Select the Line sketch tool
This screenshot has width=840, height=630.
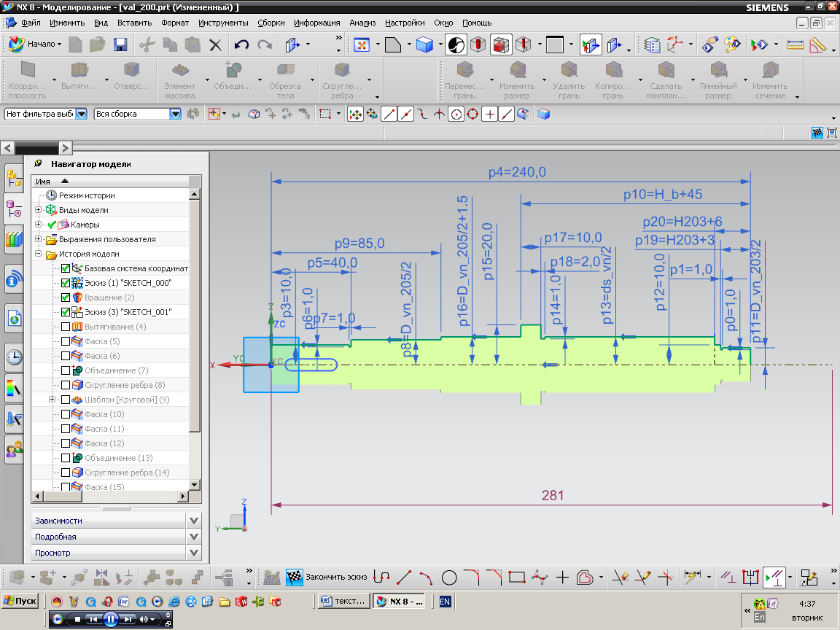pyautogui.click(x=403, y=577)
